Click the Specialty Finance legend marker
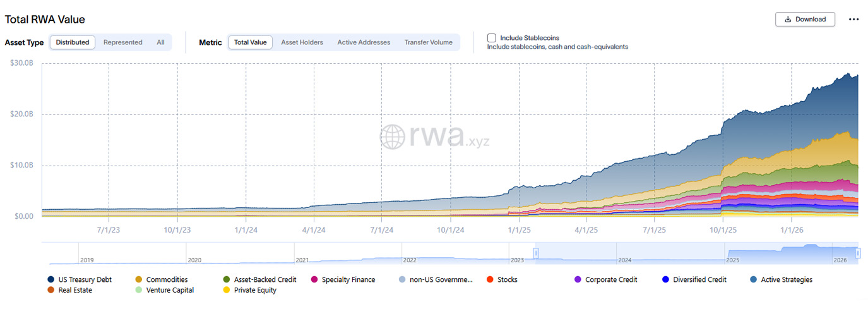Screen dimensions: 868x316 (x=314, y=279)
